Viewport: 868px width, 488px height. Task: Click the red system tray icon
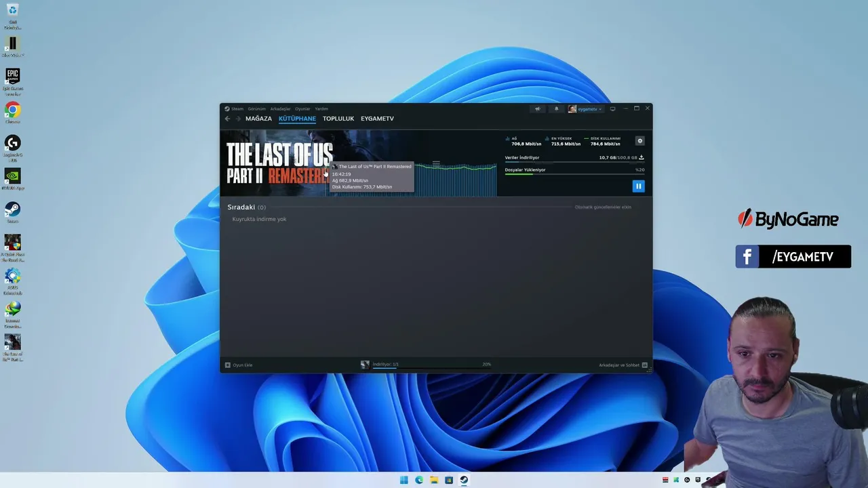click(665, 480)
